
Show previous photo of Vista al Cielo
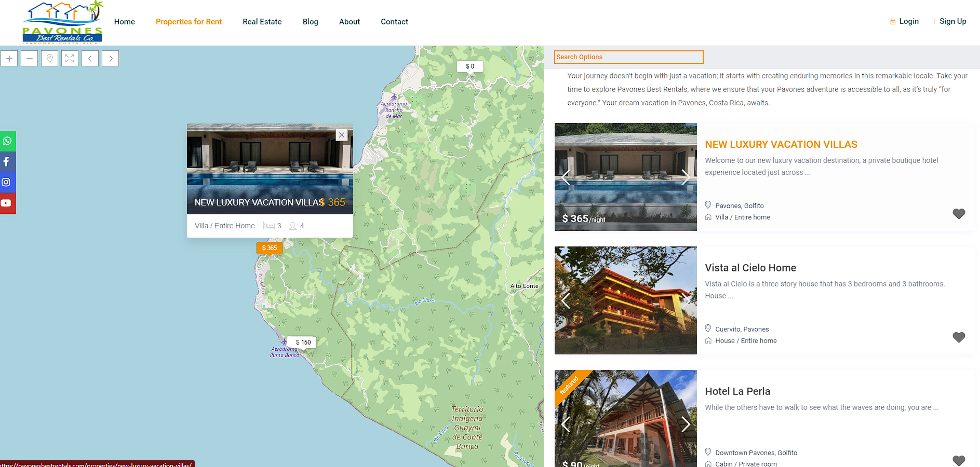566,300
